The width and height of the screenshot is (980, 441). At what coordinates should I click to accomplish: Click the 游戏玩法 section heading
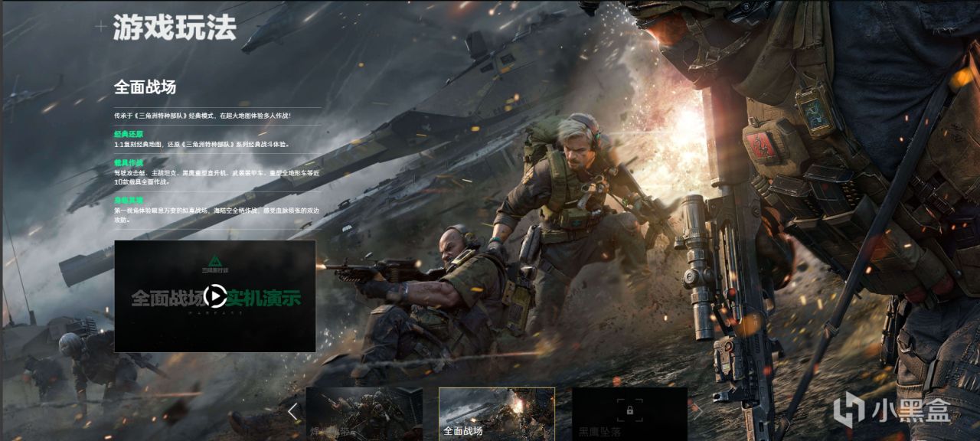pyautogui.click(x=175, y=27)
